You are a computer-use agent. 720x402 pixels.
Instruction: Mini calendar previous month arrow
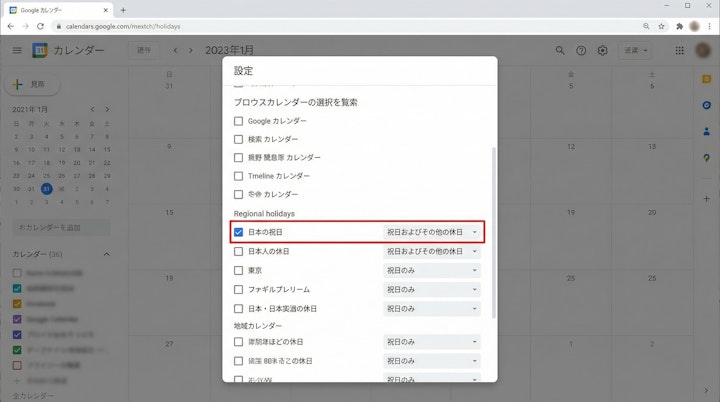(92, 109)
